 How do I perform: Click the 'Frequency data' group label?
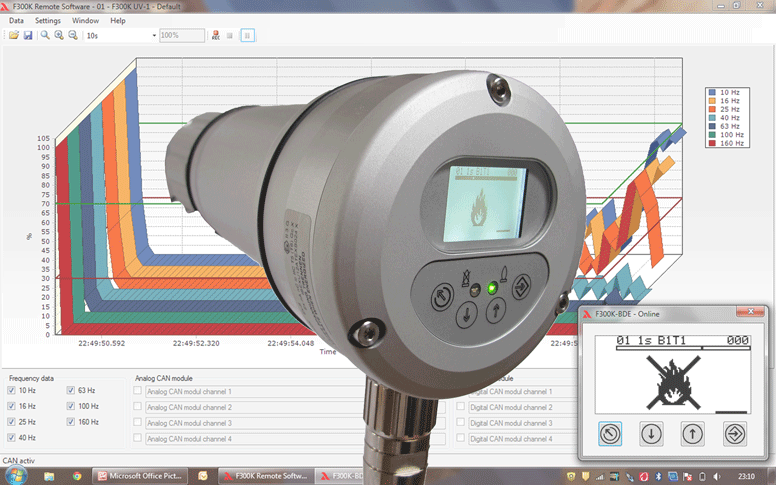tap(31, 378)
